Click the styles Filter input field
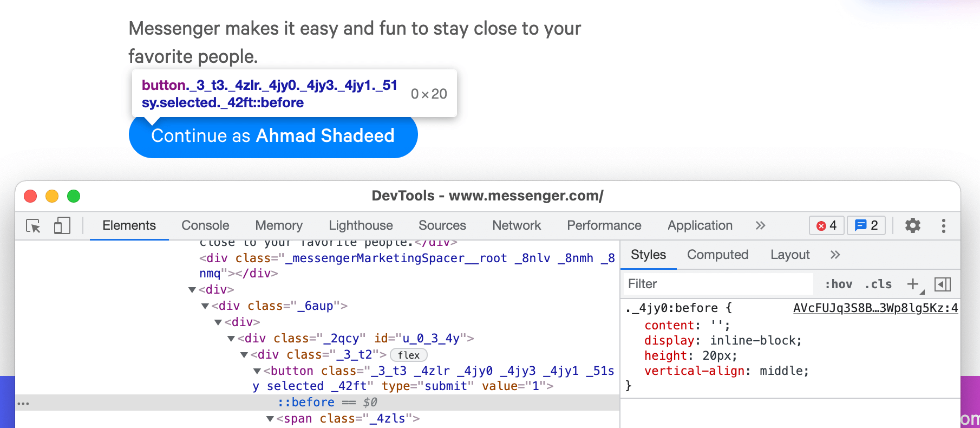Viewport: 980px width, 428px height. (x=717, y=284)
